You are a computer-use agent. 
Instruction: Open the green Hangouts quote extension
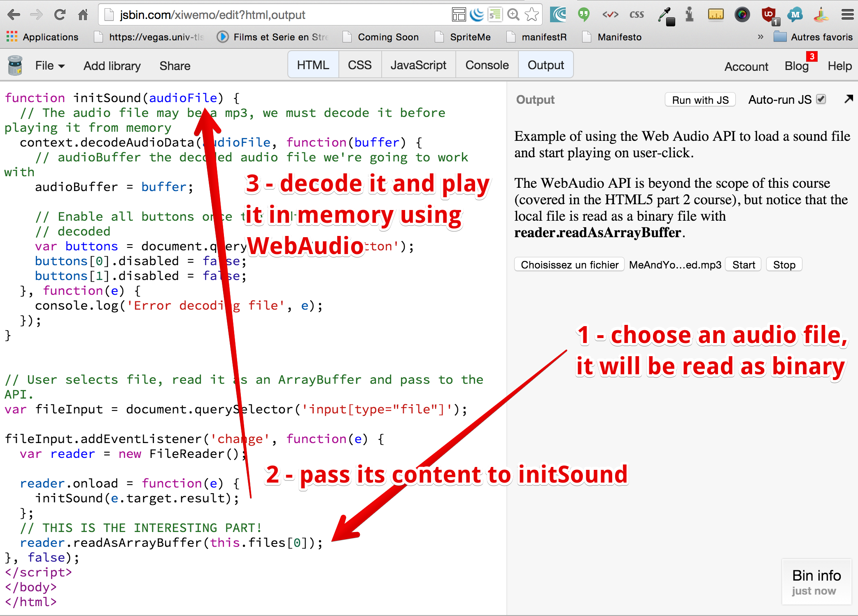583,15
